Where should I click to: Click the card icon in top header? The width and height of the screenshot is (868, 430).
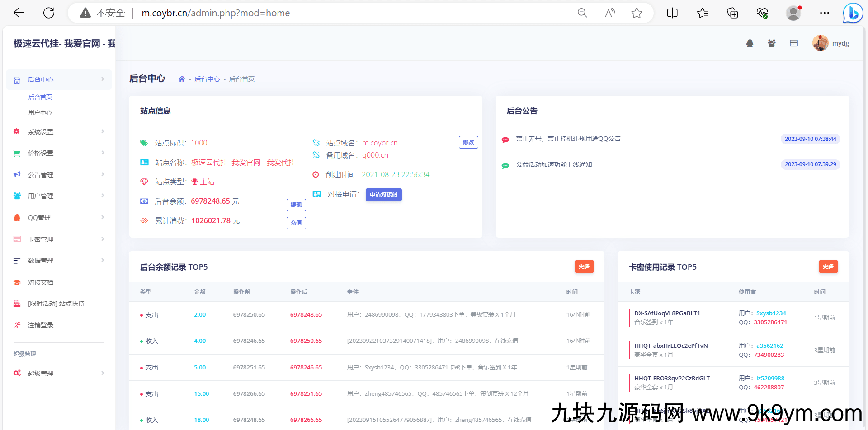click(x=794, y=43)
